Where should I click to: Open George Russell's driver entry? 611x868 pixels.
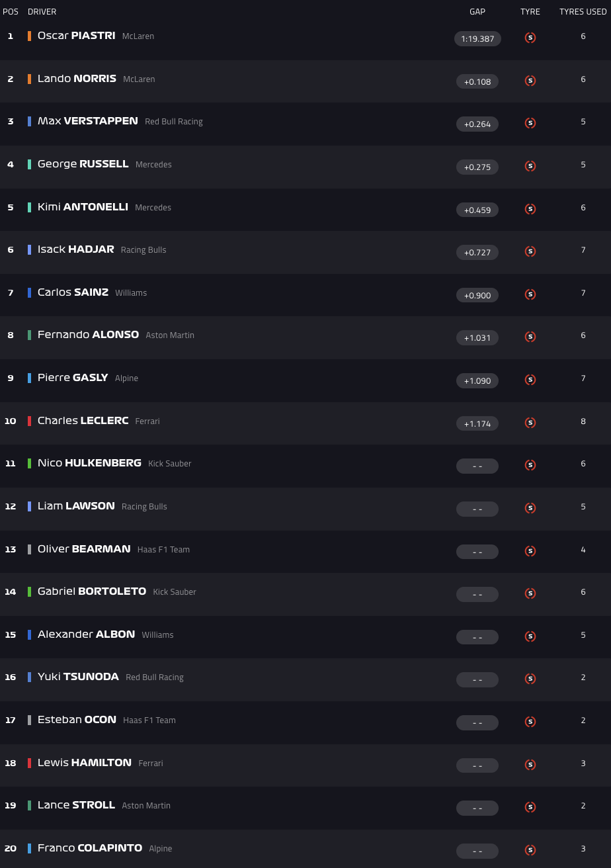[83, 164]
